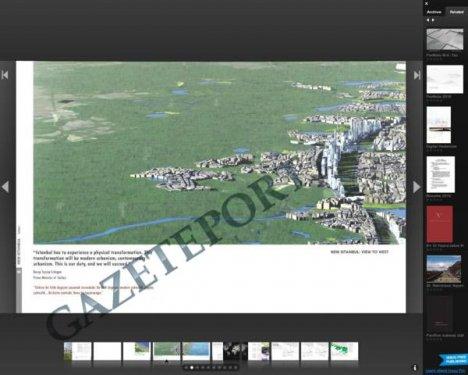Open the info icon at bottom right

click(x=415, y=368)
